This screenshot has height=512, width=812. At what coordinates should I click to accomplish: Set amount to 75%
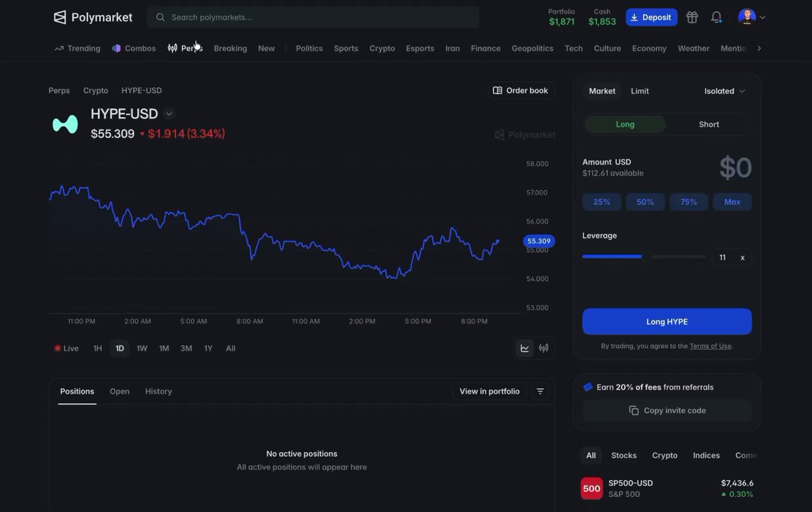[689, 202]
